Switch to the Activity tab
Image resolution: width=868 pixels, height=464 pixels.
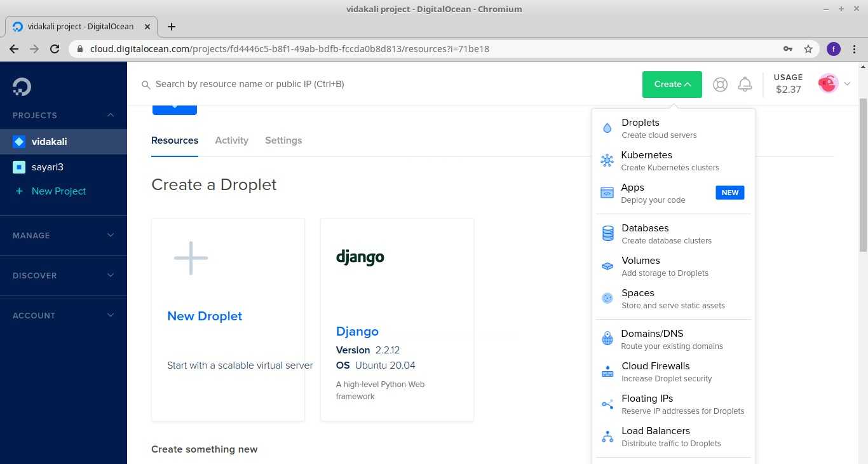(x=231, y=140)
